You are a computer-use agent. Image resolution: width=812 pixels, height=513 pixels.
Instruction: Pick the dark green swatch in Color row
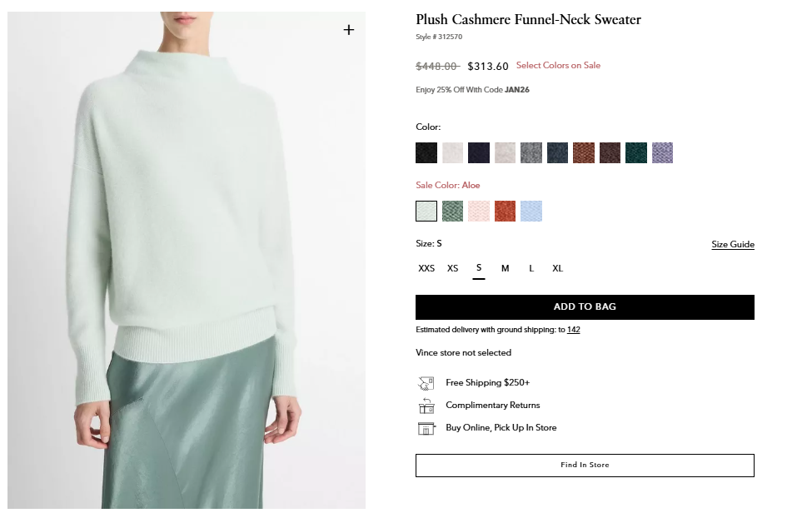pos(636,152)
